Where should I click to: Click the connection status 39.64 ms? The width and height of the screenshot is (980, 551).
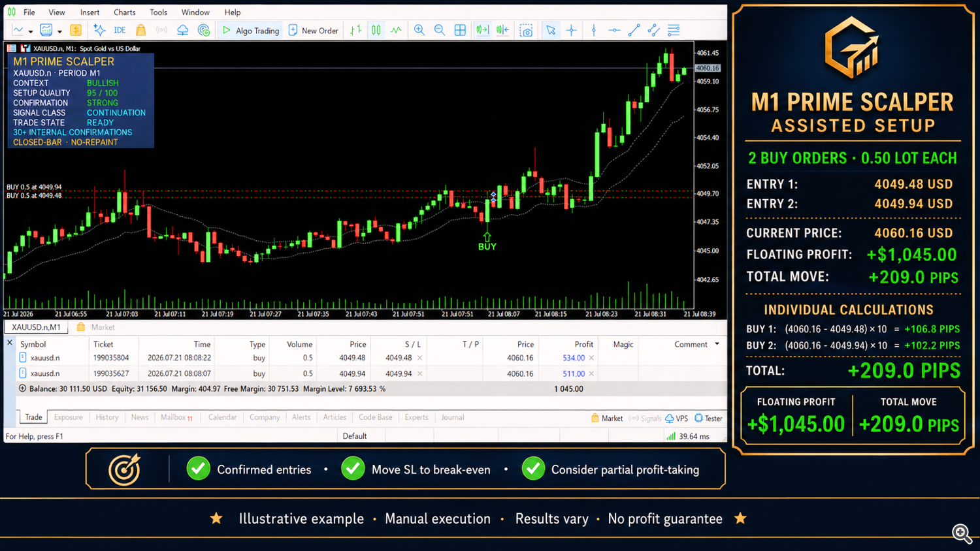[x=688, y=436]
